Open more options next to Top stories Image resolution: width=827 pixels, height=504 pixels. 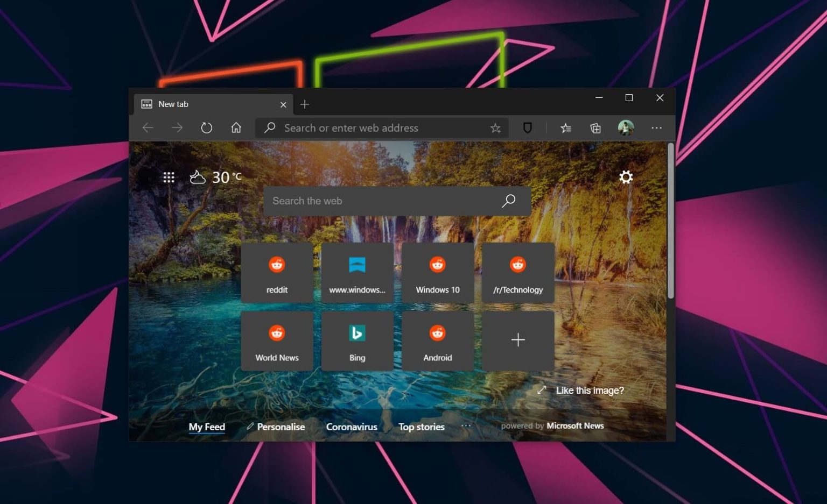point(466,425)
